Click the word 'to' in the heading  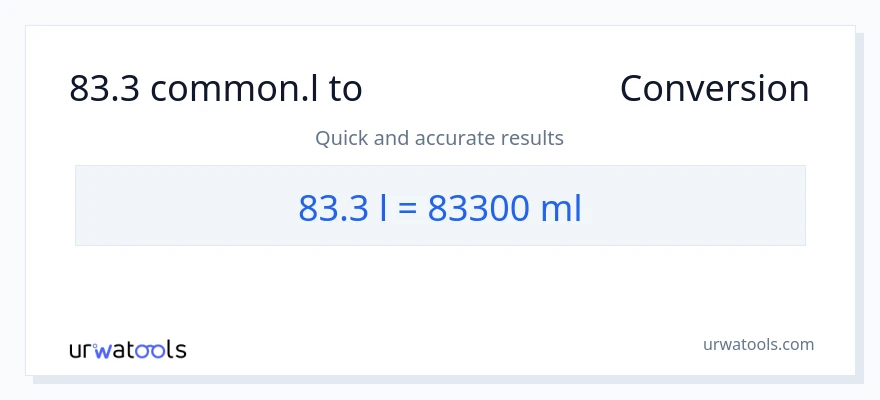(346, 89)
